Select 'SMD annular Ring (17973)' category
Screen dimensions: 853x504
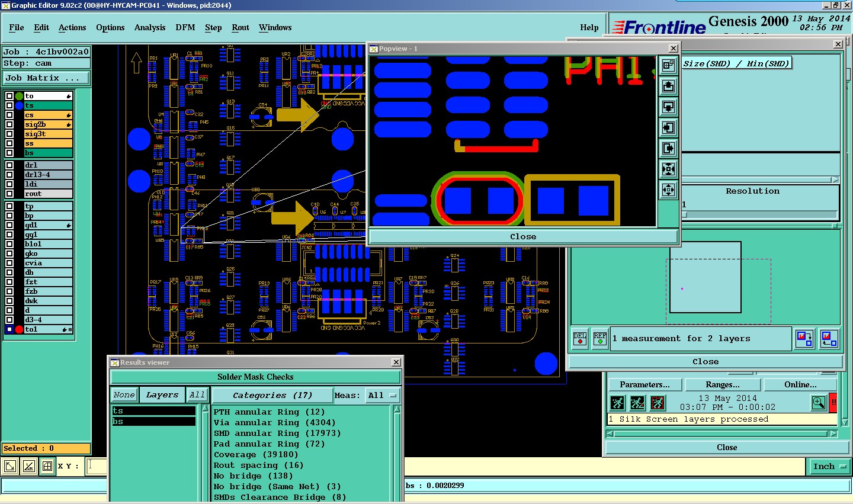(277, 433)
